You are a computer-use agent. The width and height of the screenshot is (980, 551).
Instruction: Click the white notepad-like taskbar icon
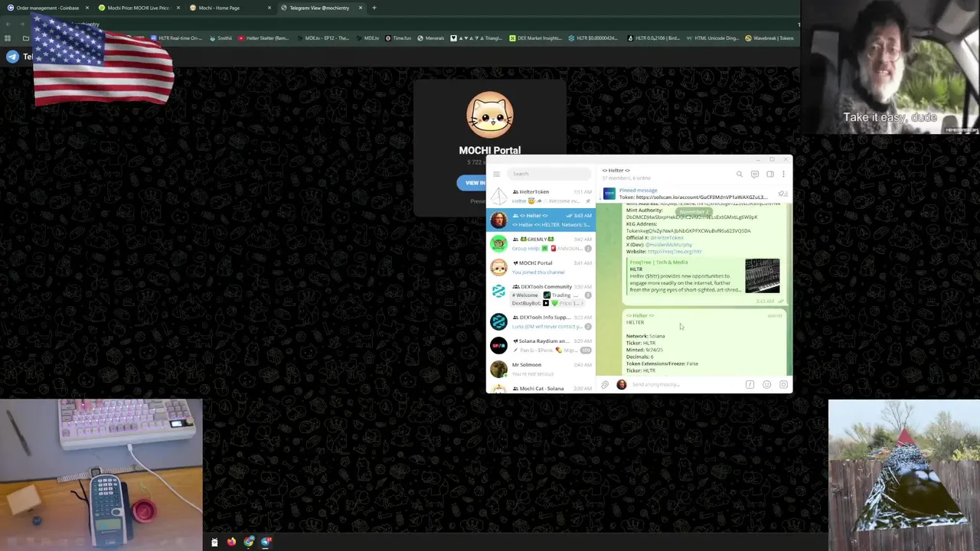click(x=214, y=542)
